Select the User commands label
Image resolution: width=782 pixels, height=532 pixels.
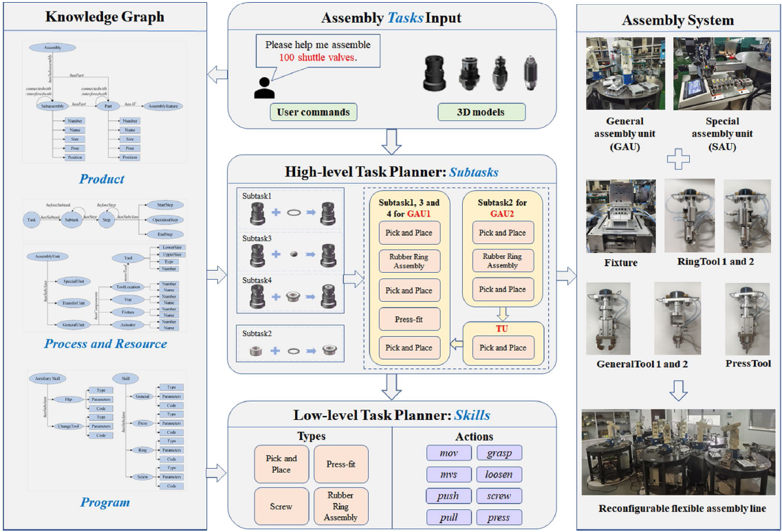(313, 112)
